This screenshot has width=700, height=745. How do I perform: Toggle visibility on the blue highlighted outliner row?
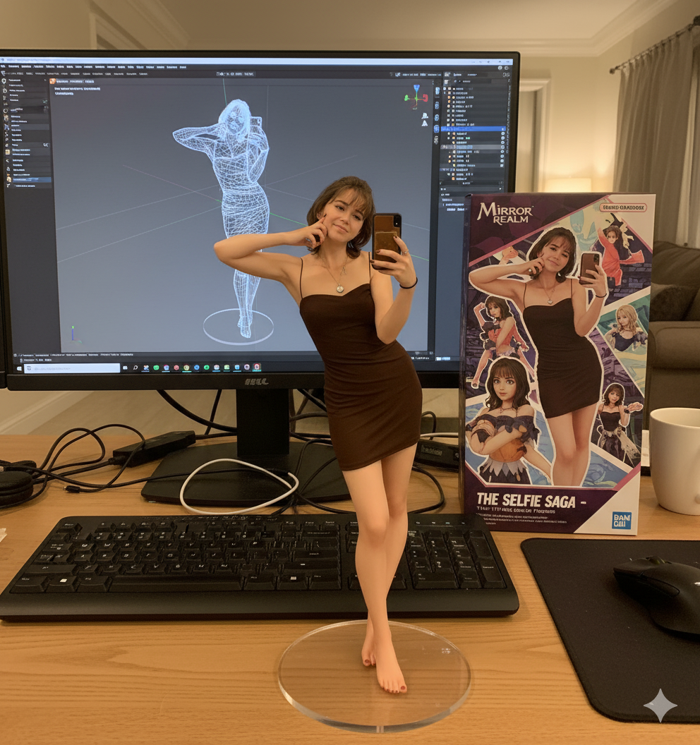click(503, 129)
